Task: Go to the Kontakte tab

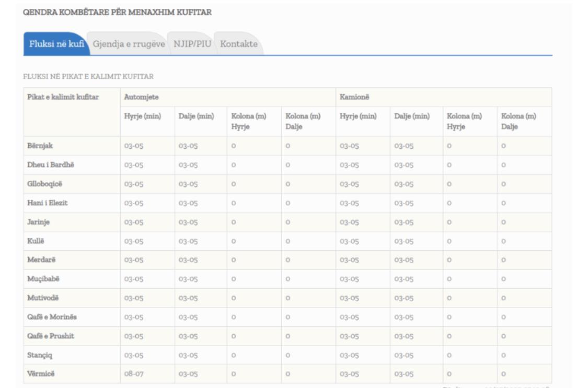Action: (x=239, y=44)
